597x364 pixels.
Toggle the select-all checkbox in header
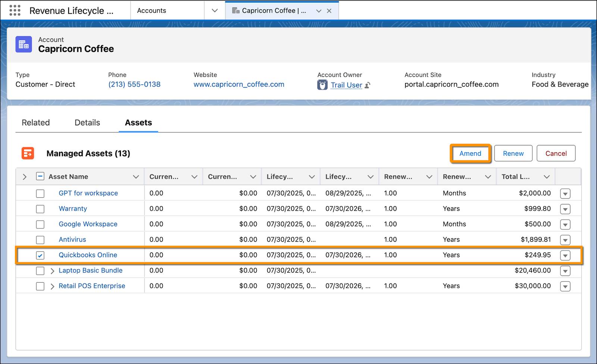[40, 176]
